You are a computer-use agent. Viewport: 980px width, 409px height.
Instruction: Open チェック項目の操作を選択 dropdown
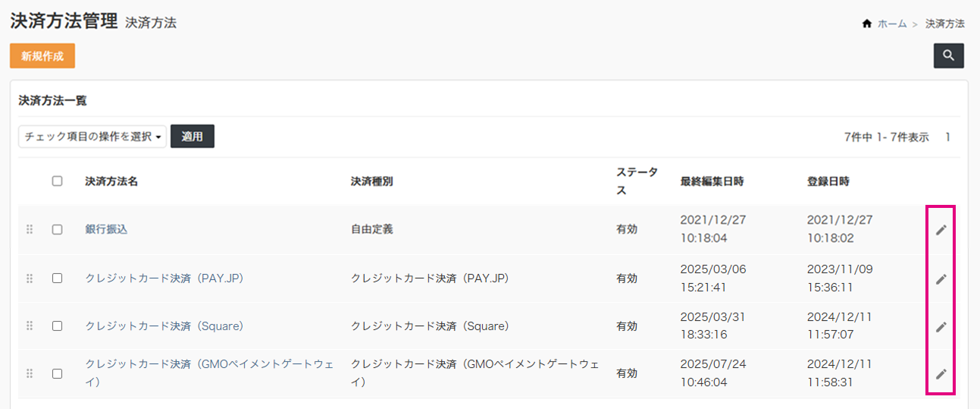click(x=92, y=137)
